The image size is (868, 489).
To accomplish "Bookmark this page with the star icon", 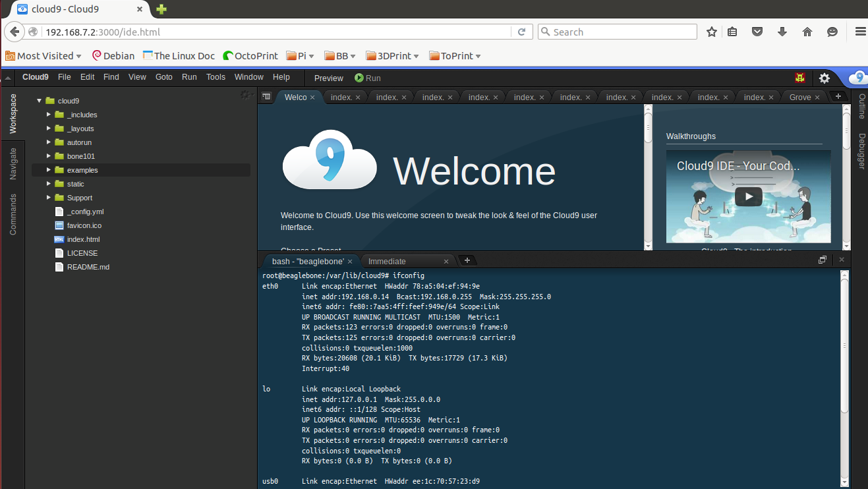I will (712, 32).
